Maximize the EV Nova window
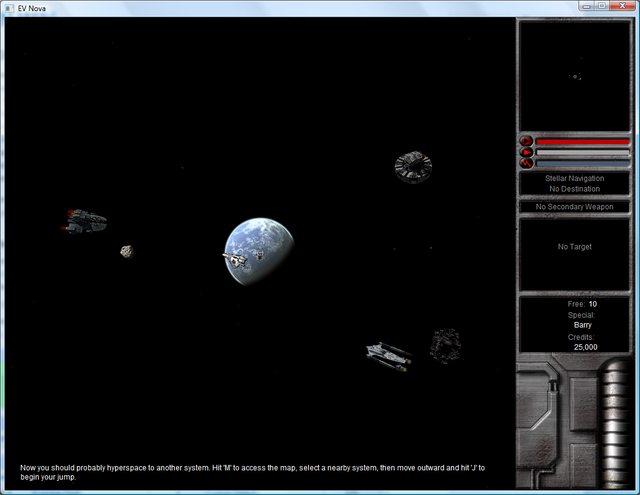 pyautogui.click(x=602, y=6)
